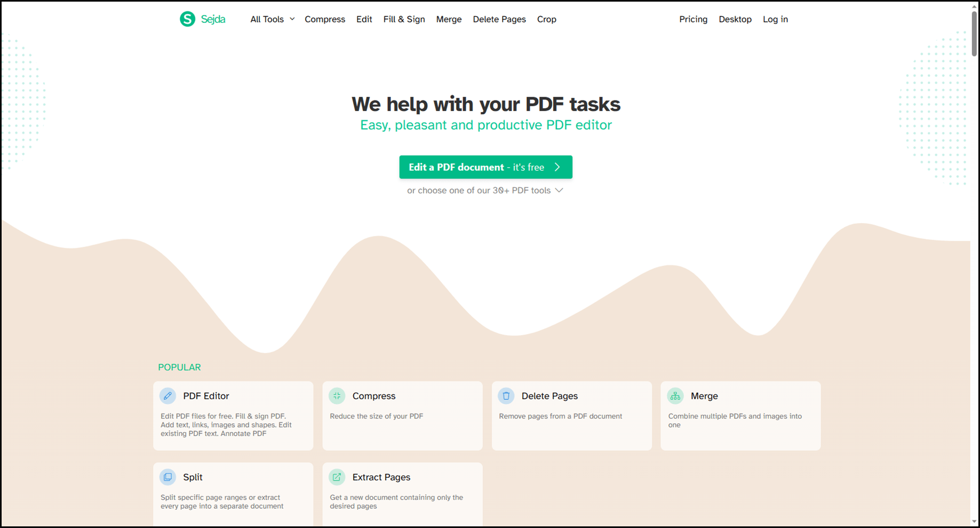Click the Delete Pages trash icon
Image resolution: width=980 pixels, height=528 pixels.
[506, 396]
